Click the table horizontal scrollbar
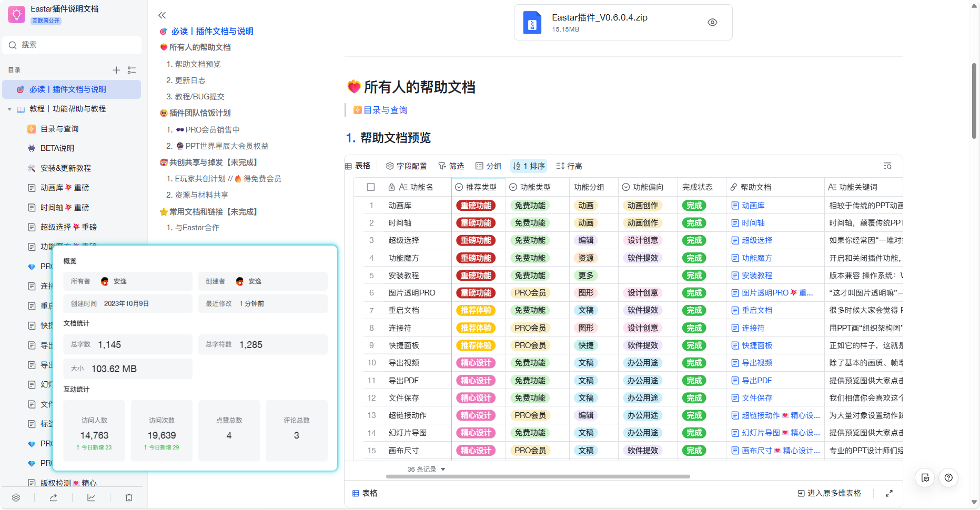 coord(538,476)
